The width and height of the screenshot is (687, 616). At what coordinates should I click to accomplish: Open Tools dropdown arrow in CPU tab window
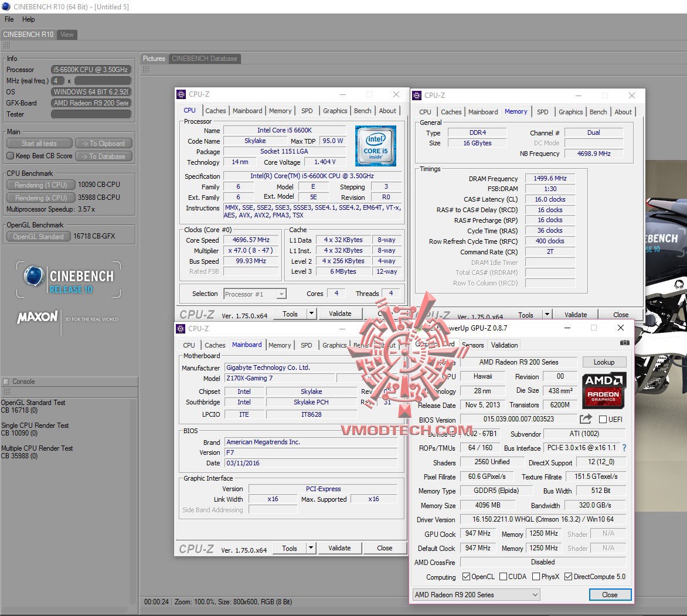(x=311, y=313)
